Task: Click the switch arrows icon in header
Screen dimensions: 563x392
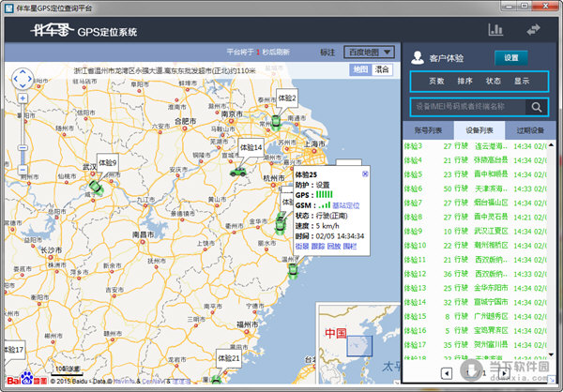Action: coord(533,29)
